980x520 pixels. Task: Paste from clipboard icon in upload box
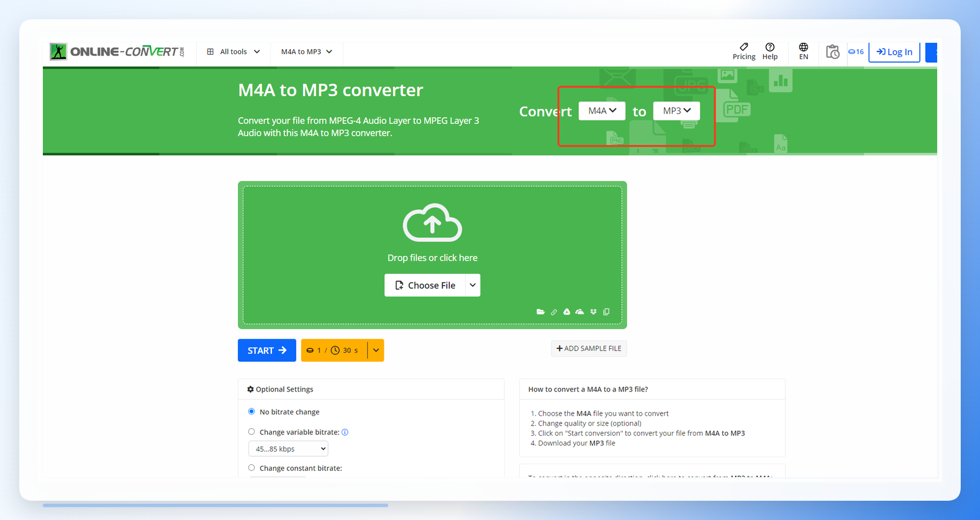coord(607,312)
